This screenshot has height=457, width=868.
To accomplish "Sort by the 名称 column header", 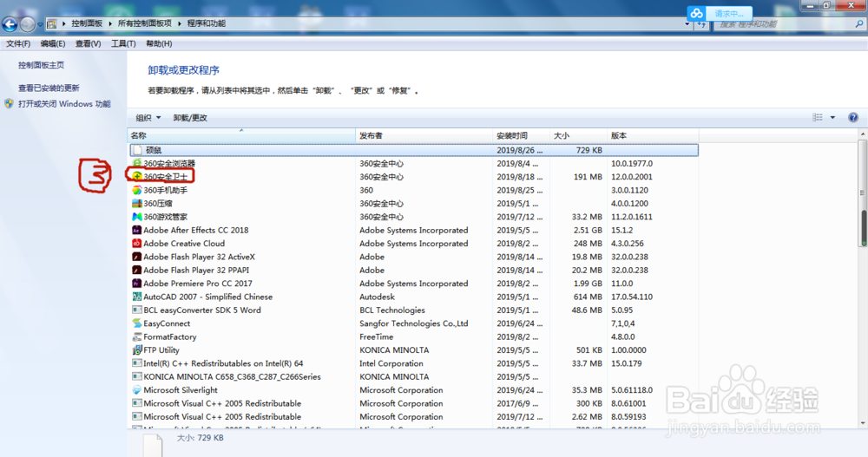I will coord(241,135).
